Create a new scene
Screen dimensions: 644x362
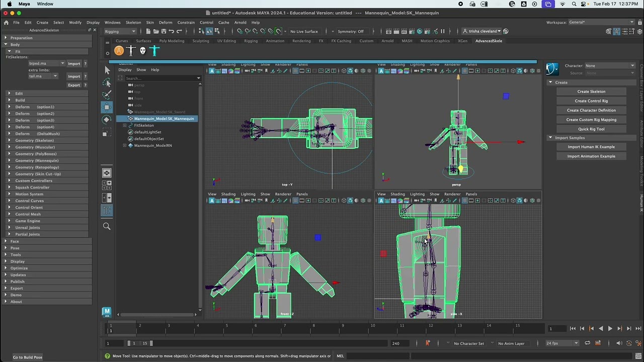click(148, 31)
